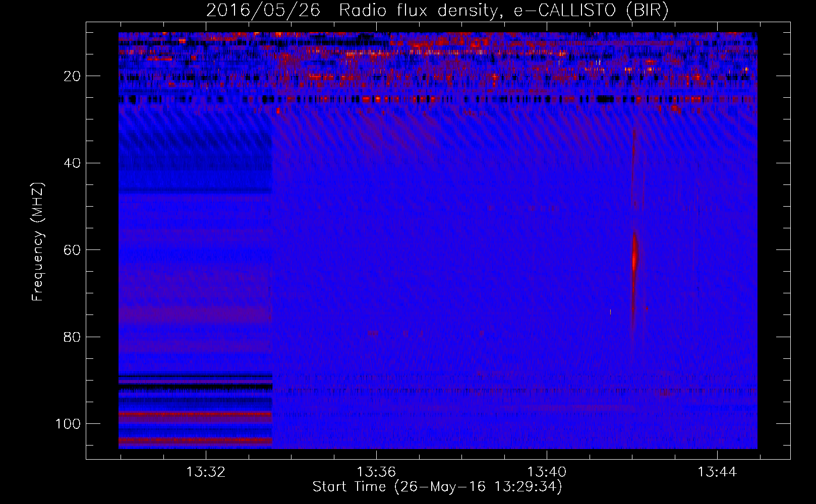Viewport: 816px width, 504px height.
Task: Click the 13:36 time tick label
Action: coord(376,472)
